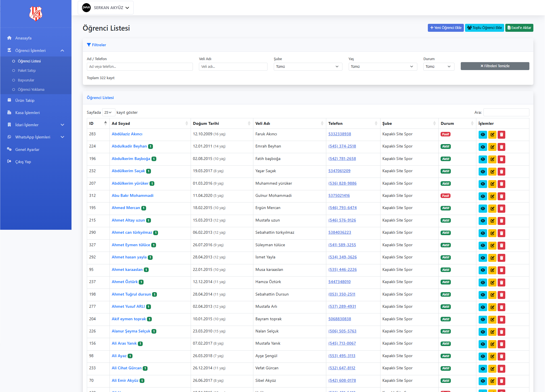
Task: Open Genel Ayarlar gear settings
Action: [27, 149]
